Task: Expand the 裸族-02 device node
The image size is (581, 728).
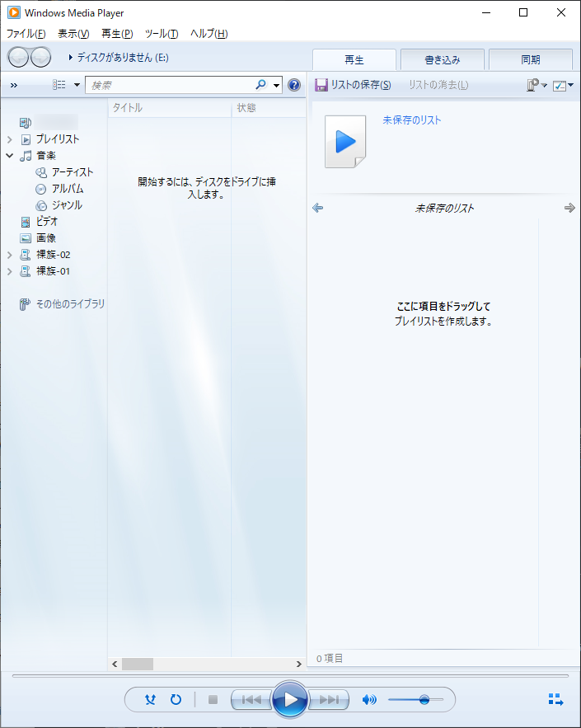Action: pos(10,255)
